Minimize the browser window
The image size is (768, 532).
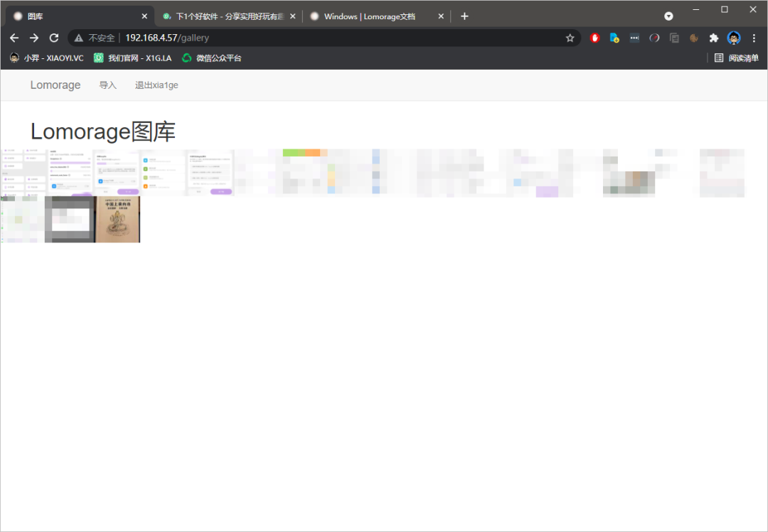pos(696,9)
